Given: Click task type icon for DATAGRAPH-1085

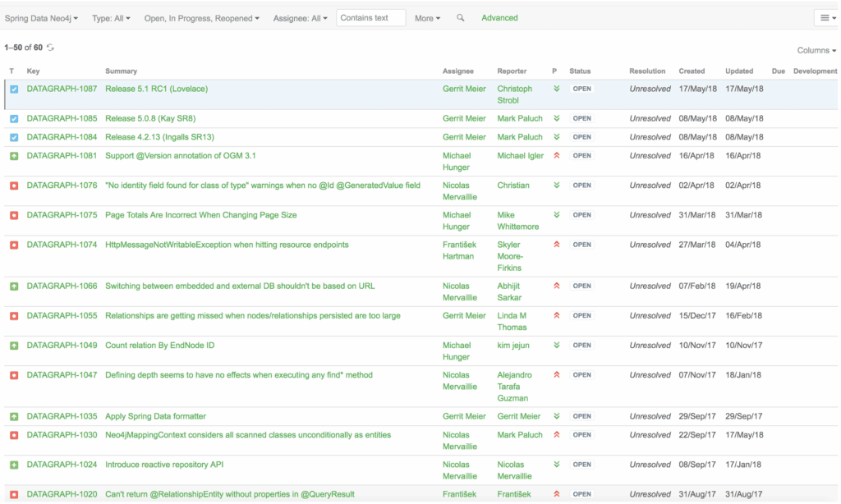Looking at the screenshot, I should tap(14, 118).
